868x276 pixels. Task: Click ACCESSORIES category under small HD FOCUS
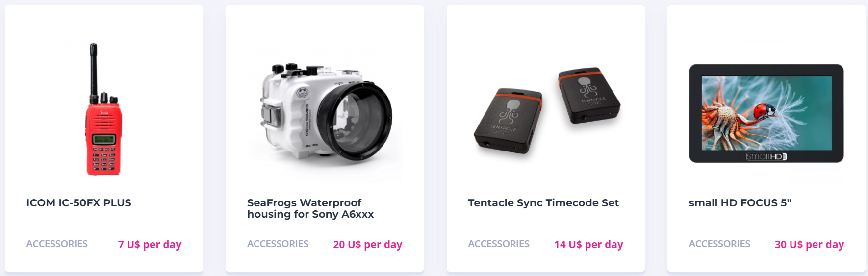click(x=719, y=244)
